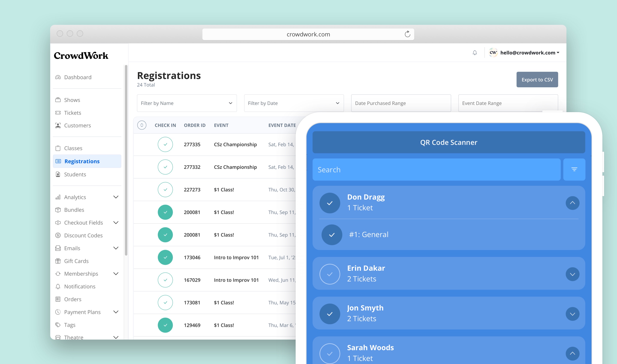Click the Students sidebar icon

pyautogui.click(x=58, y=174)
